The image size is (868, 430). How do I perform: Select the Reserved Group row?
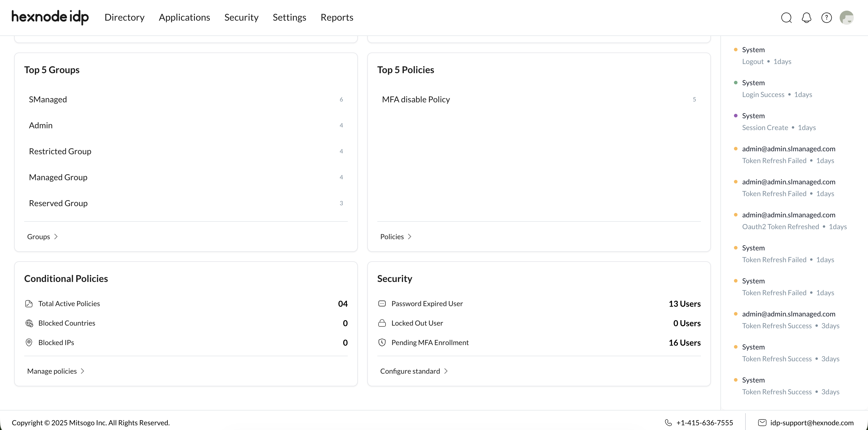pos(186,203)
